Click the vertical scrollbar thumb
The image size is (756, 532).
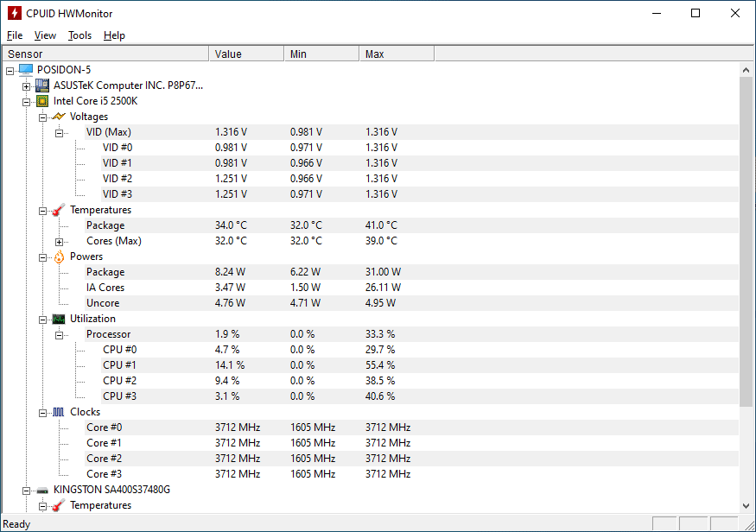coord(746,242)
